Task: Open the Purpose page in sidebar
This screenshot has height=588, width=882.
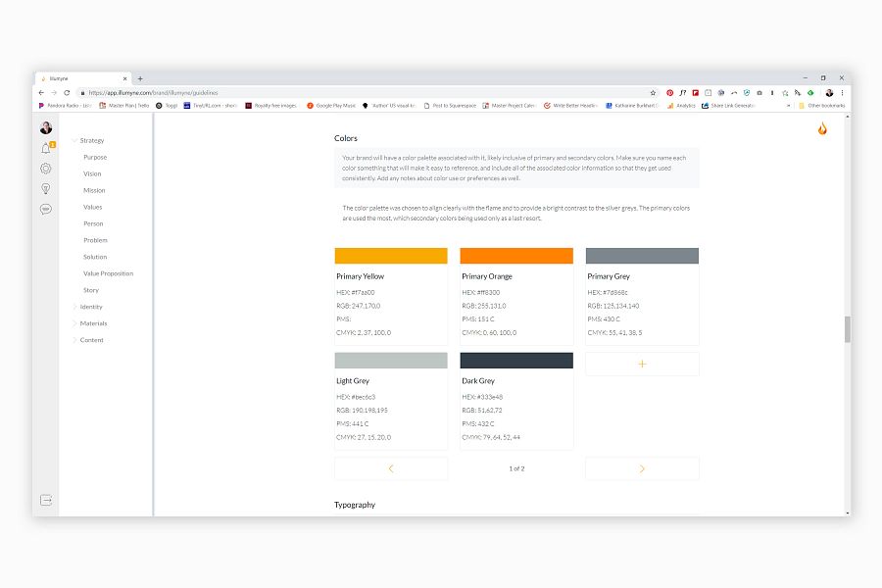Action: [95, 157]
